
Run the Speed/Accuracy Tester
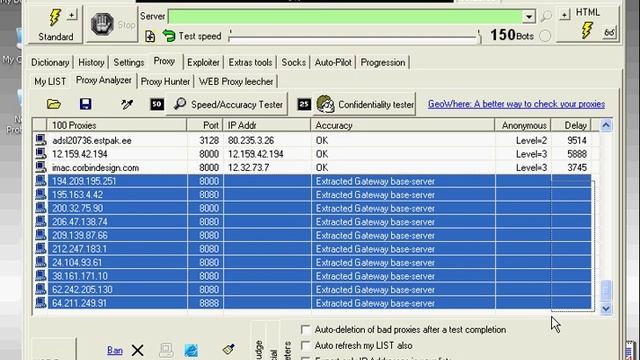coord(228,104)
